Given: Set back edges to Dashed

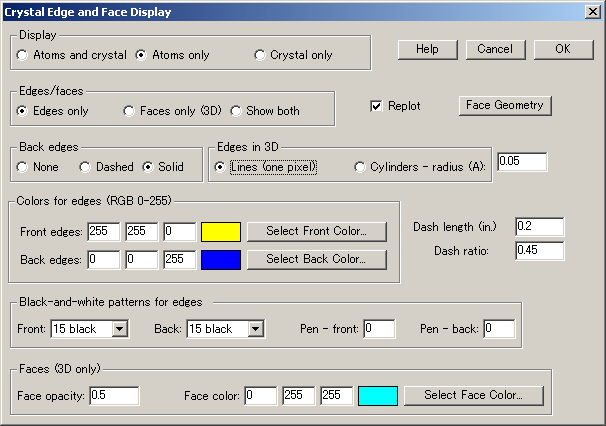Looking at the screenshot, I should pyautogui.click(x=86, y=167).
